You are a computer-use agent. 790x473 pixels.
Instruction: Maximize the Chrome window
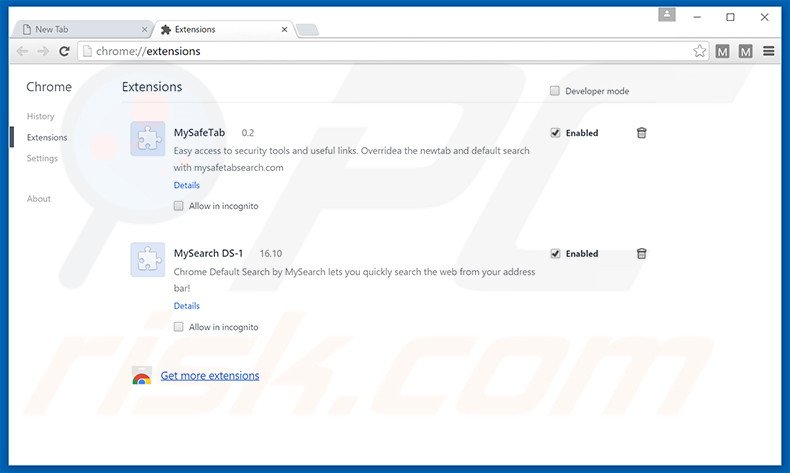coord(730,17)
